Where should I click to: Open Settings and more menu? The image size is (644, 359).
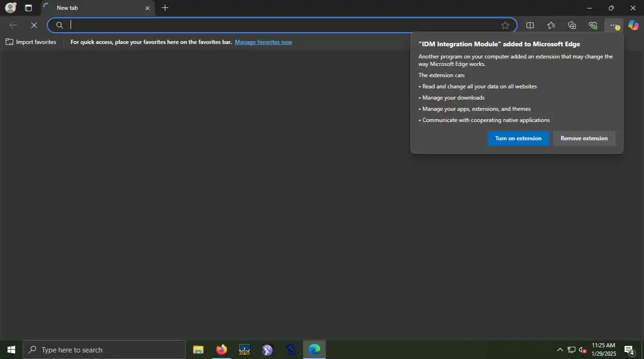[x=614, y=25]
